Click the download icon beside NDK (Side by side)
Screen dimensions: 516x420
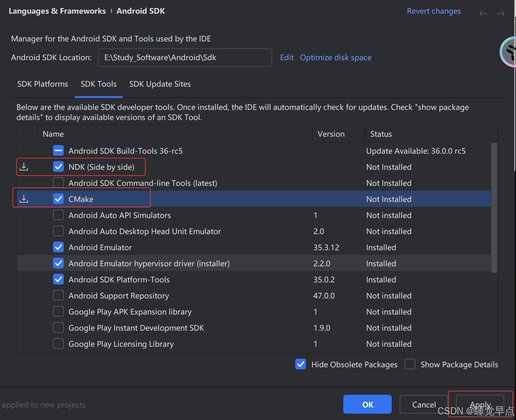[x=24, y=167]
